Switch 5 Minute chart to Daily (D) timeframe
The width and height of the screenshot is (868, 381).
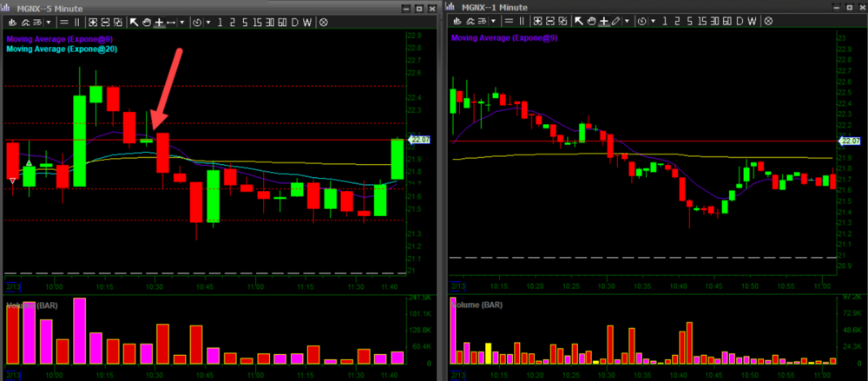[x=294, y=22]
